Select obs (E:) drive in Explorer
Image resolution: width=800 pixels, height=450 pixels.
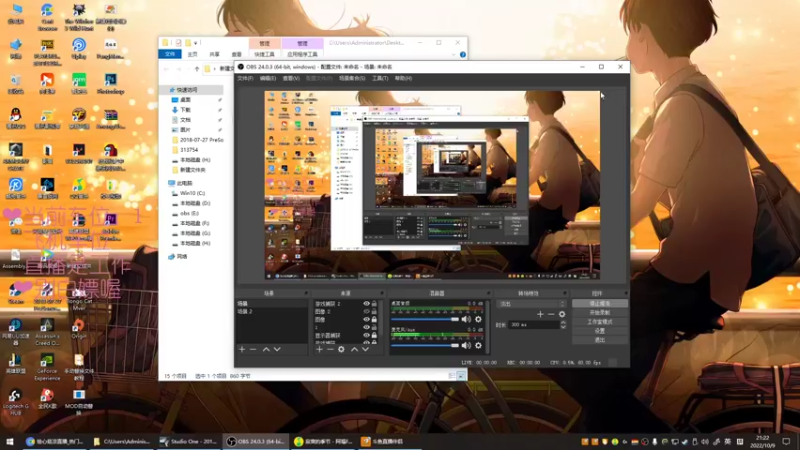(189, 213)
